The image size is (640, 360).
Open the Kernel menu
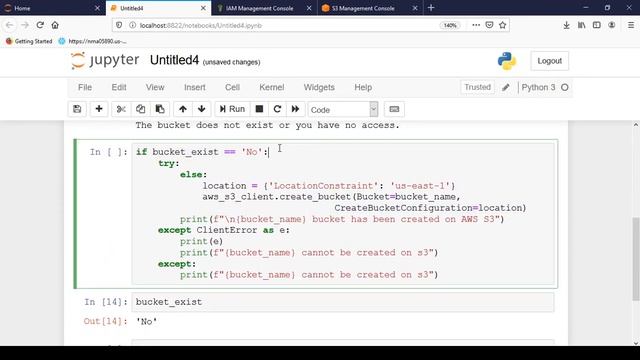click(271, 87)
